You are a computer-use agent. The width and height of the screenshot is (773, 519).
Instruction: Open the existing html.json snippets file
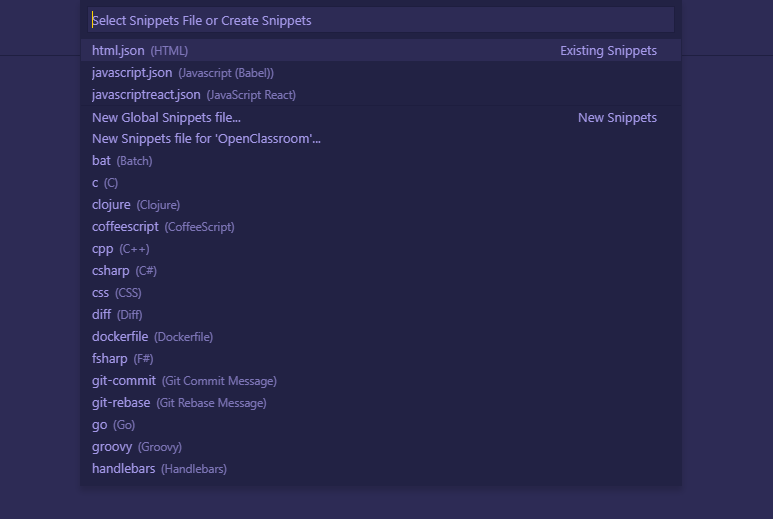pos(140,50)
